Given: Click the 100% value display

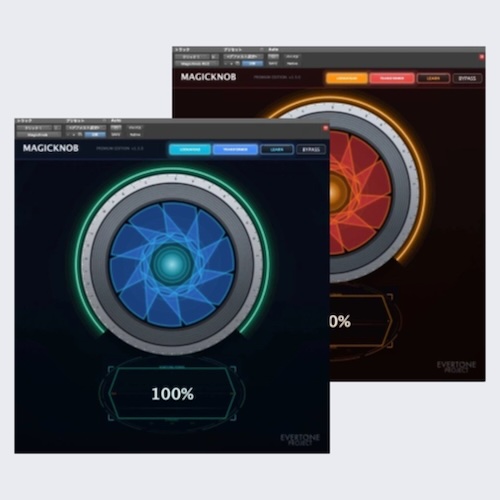Looking at the screenshot, I should pyautogui.click(x=172, y=394).
